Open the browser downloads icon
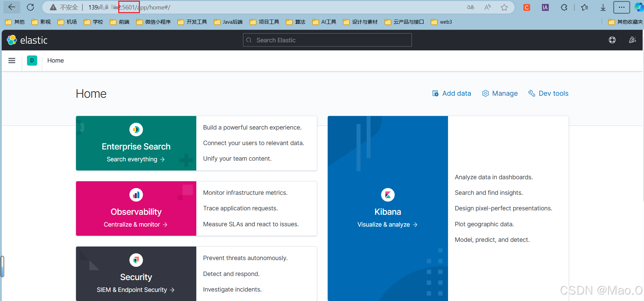644x301 pixels. (x=603, y=7)
